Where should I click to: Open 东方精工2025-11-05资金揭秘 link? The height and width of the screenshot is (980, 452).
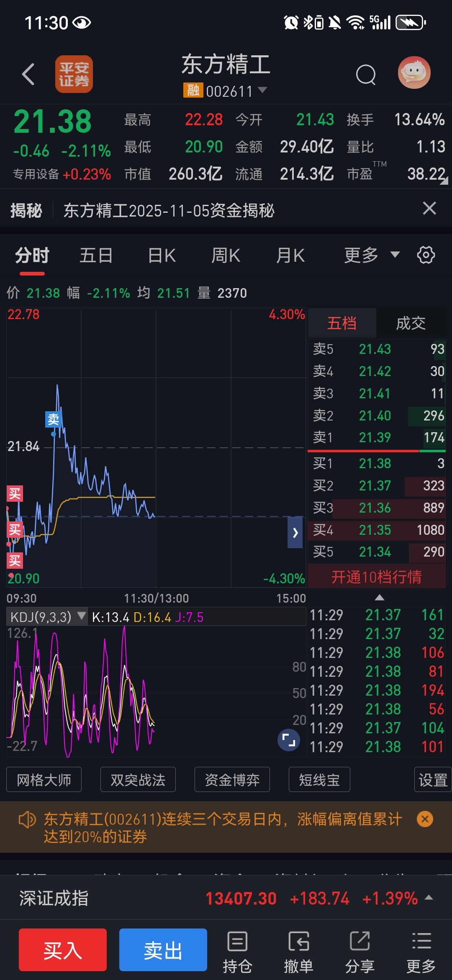pos(169,210)
